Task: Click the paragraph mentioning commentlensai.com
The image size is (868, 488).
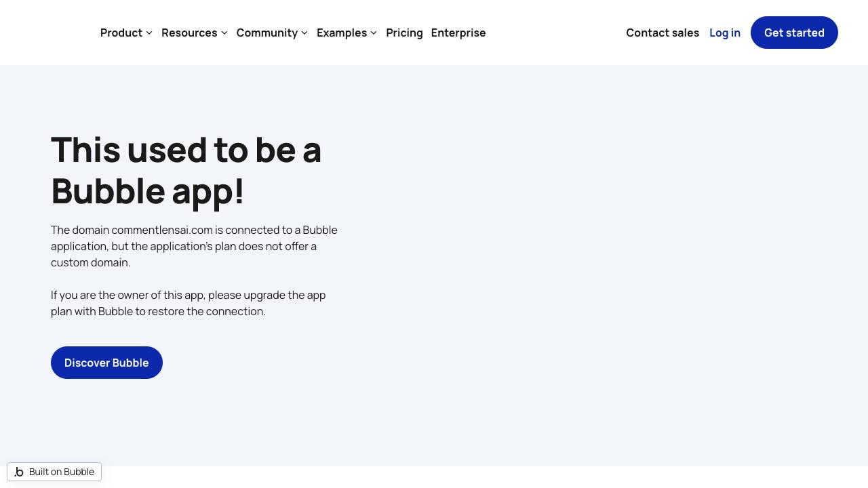Action: (x=194, y=246)
